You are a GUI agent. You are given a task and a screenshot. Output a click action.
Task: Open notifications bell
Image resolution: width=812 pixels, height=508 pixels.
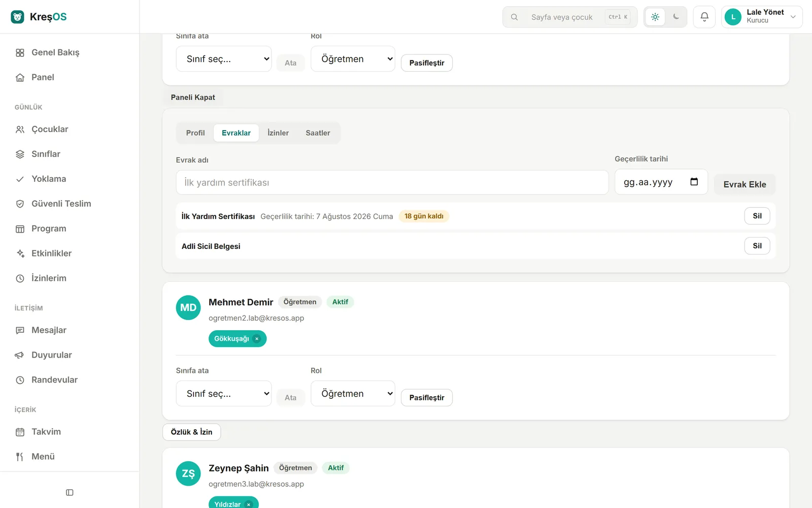pos(704,17)
